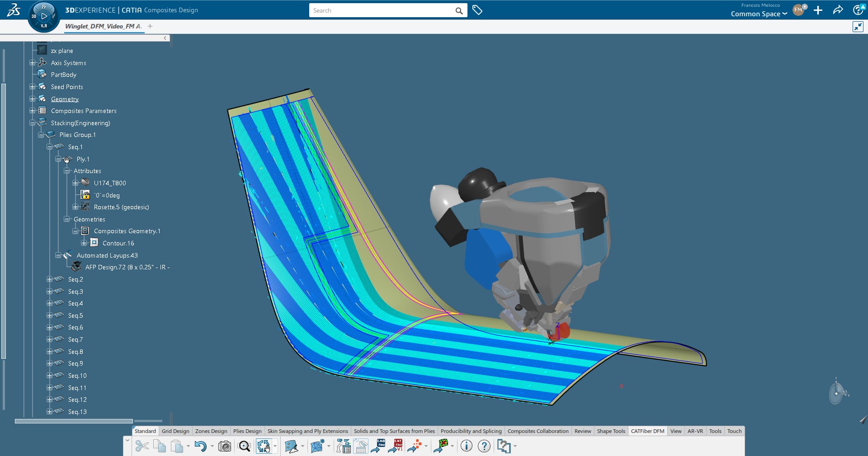Image resolution: width=868 pixels, height=456 pixels.
Task: Expand the Seq.2 tree node
Action: point(49,279)
